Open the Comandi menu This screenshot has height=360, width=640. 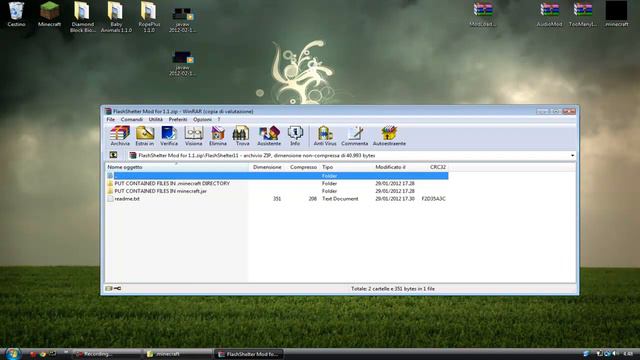[x=132, y=120]
